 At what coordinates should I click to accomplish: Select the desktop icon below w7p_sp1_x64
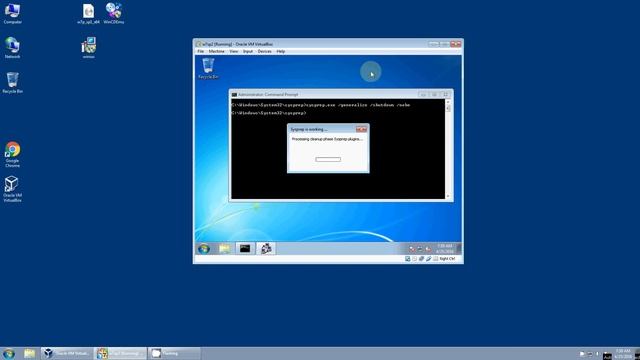tap(89, 47)
